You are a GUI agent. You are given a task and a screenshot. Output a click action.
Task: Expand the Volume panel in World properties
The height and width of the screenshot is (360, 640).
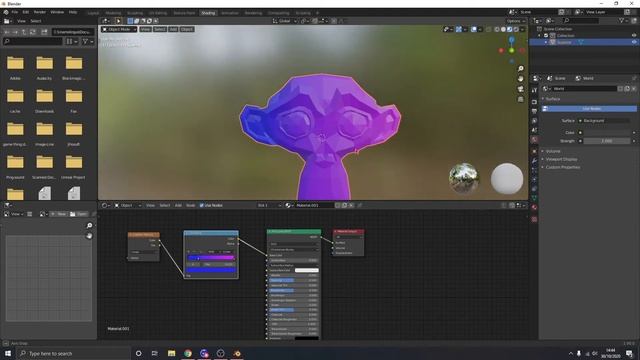(553, 151)
